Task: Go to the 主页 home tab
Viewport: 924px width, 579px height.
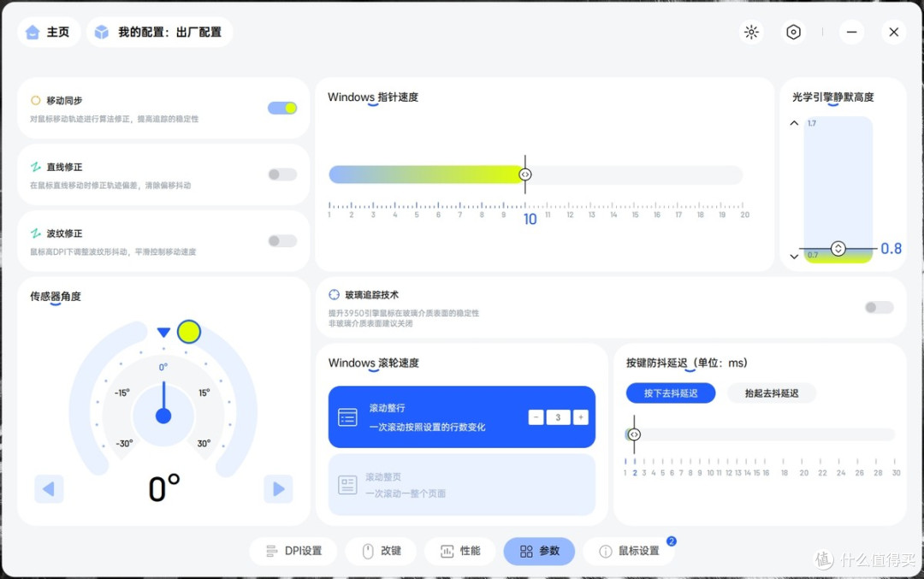Action: (x=48, y=32)
